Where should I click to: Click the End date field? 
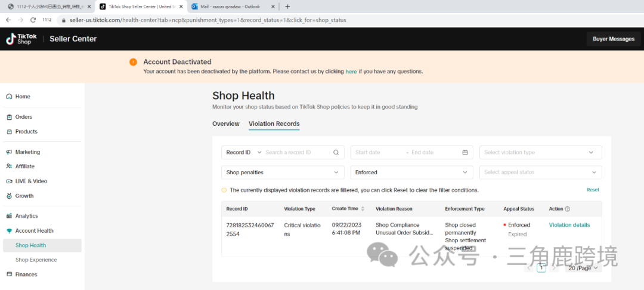click(x=435, y=152)
